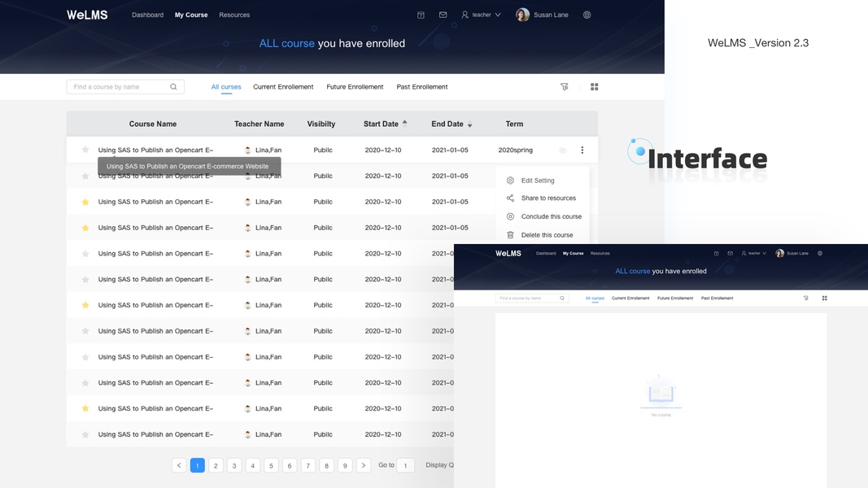This screenshot has height=488, width=868.
Task: Click Susan Lane avatar in small No course window
Action: click(x=780, y=254)
